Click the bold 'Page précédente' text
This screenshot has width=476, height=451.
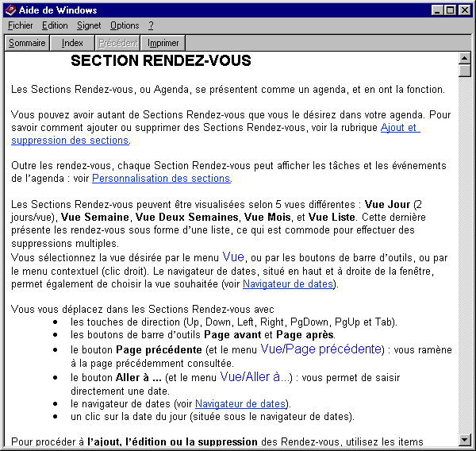click(159, 350)
